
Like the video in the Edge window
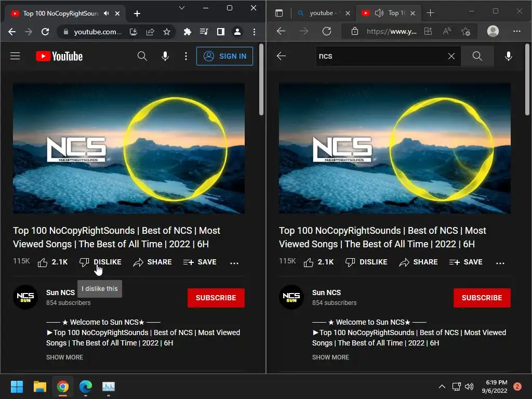point(318,262)
